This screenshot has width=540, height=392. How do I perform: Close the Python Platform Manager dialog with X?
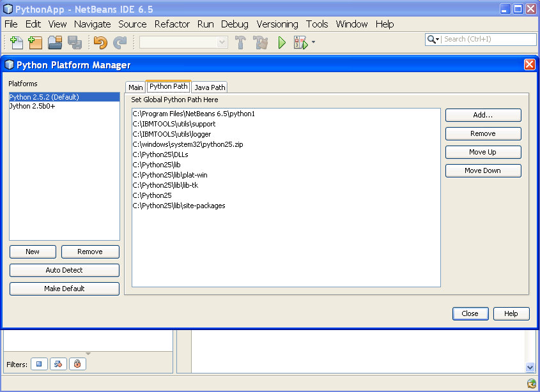[529, 64]
